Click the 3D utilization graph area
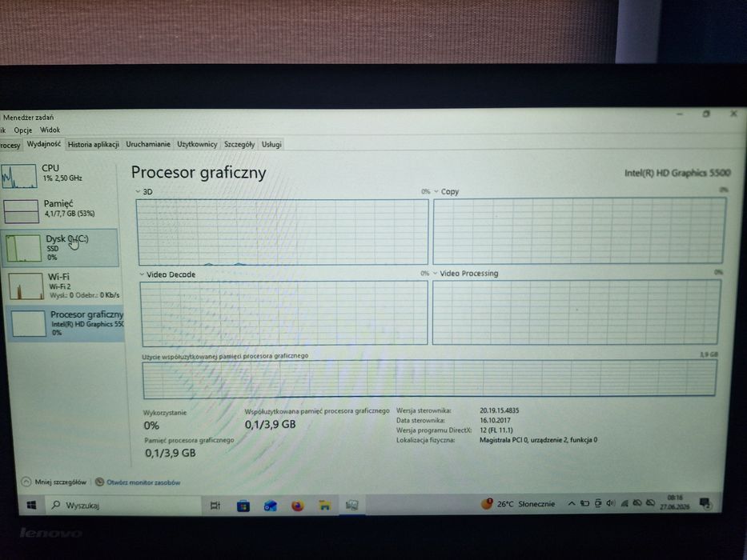Screen dimensions: 747x560 point(283,232)
